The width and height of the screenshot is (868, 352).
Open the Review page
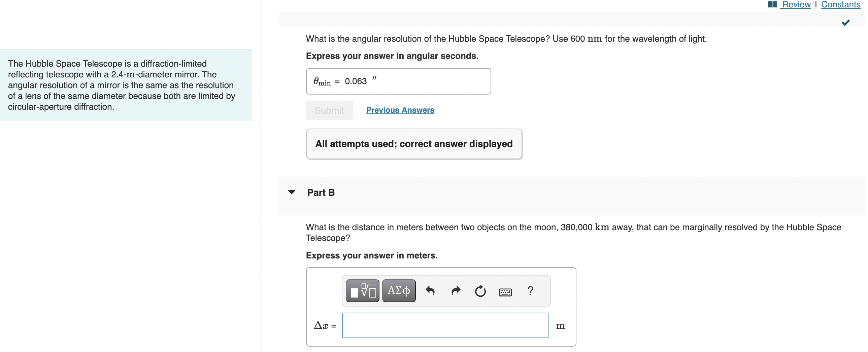(795, 4)
